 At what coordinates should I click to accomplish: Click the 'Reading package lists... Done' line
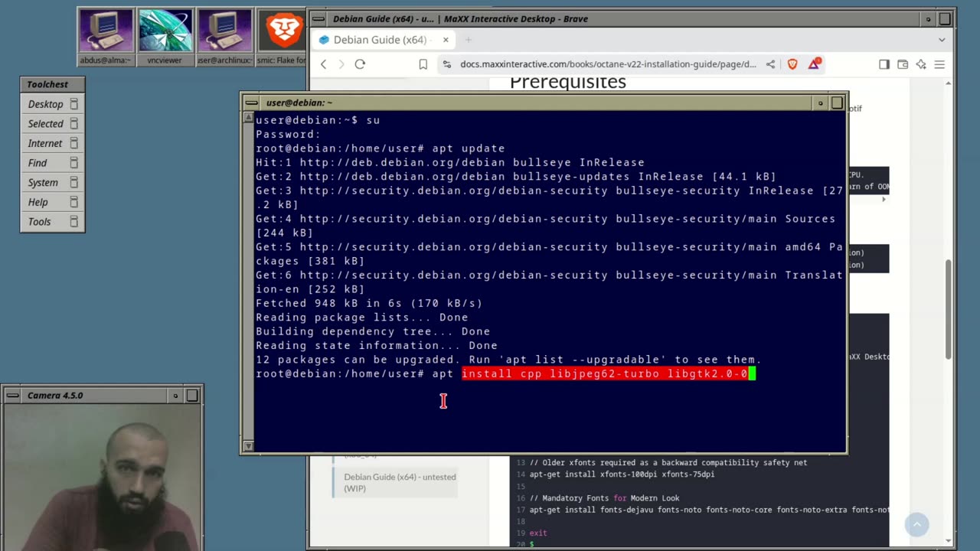(361, 318)
